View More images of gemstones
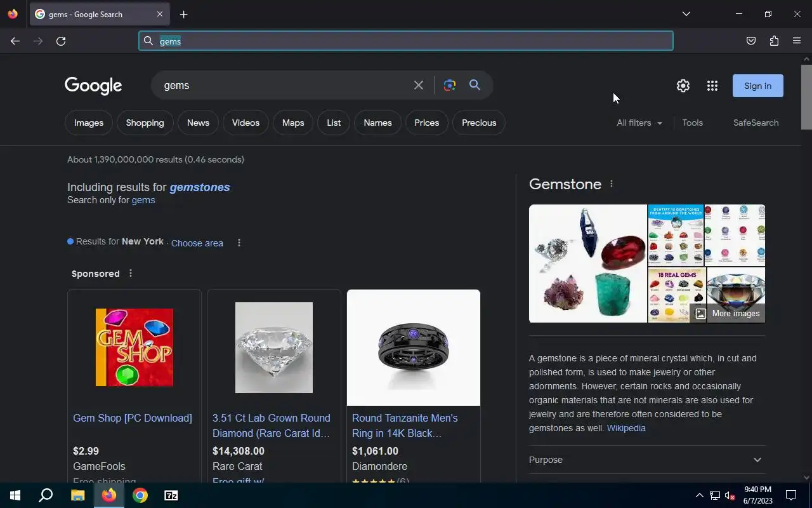812x508 pixels. coord(728,313)
